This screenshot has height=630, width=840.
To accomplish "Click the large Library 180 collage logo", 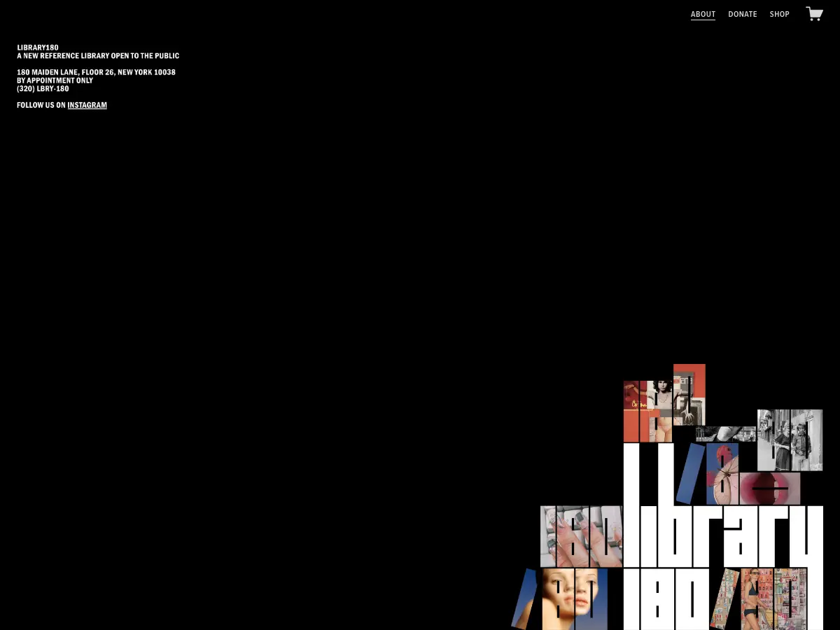I will 667,497.
